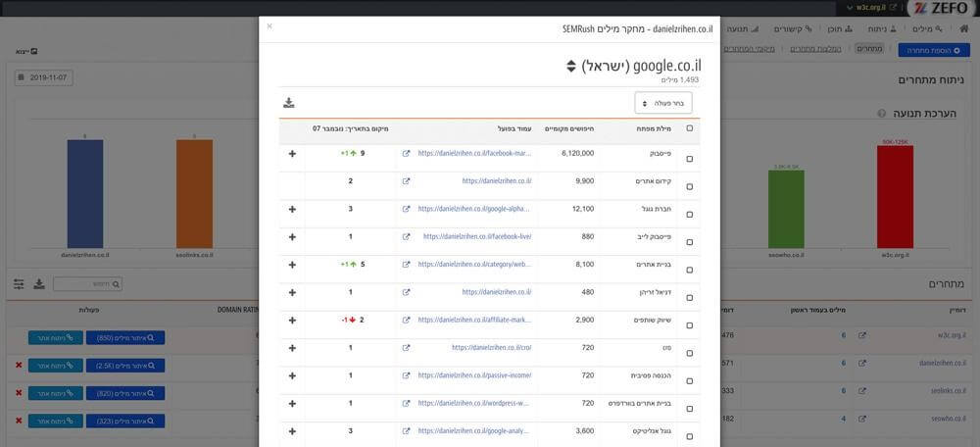Open the ניתוח menu in the navigation bar
This screenshot has width=980, height=447.
pos(882,29)
